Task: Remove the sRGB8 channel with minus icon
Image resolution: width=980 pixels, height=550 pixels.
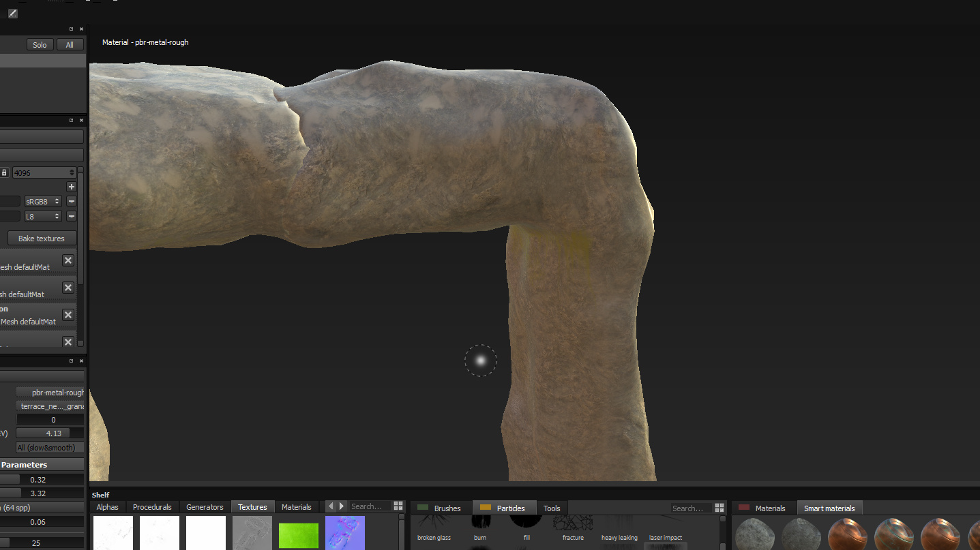Action: pos(71,201)
